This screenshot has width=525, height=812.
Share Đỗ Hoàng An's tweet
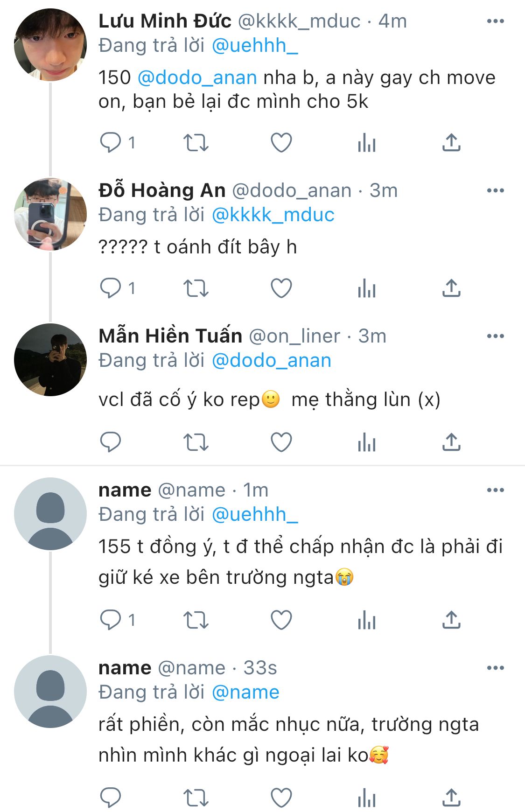[x=451, y=288]
